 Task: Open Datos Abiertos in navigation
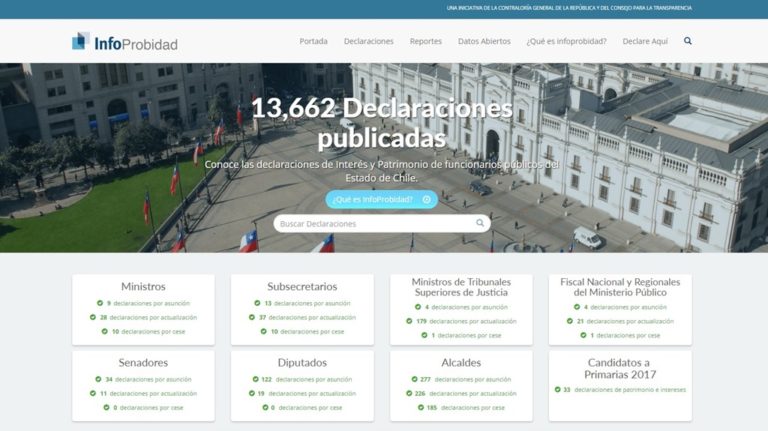pos(484,41)
